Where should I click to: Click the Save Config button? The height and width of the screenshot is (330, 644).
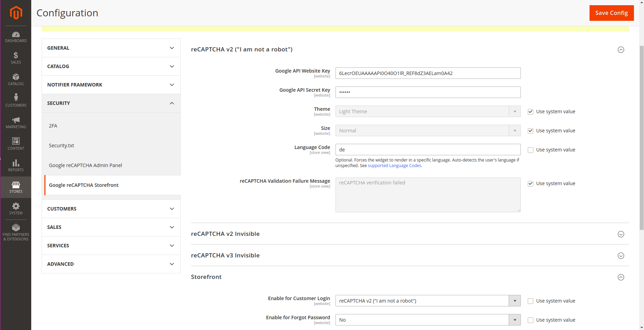point(611,13)
